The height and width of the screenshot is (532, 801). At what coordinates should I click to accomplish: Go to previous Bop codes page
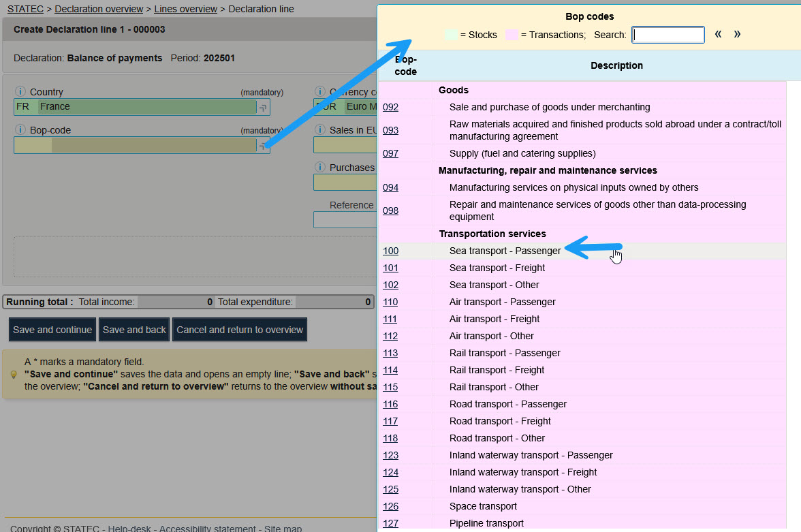point(718,34)
